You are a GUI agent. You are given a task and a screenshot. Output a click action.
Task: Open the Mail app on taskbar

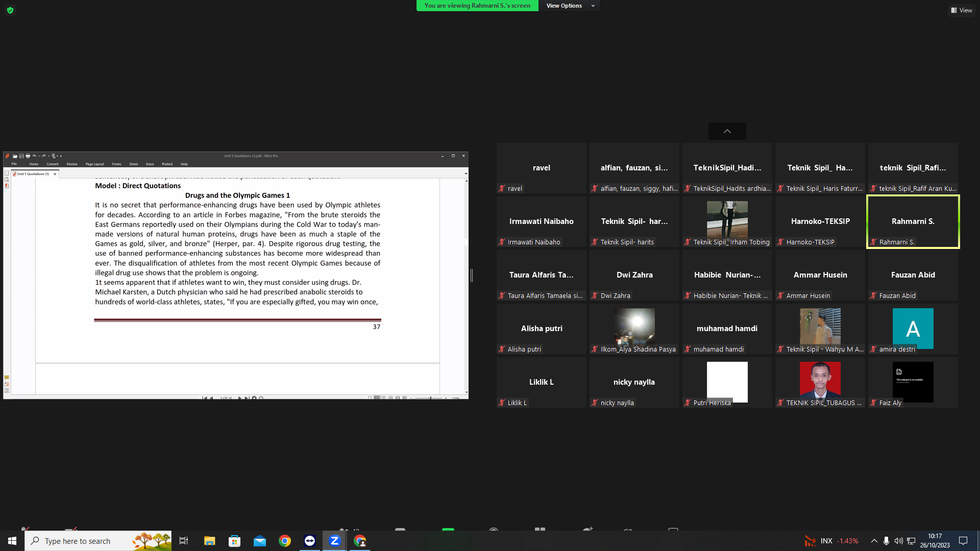click(x=260, y=541)
